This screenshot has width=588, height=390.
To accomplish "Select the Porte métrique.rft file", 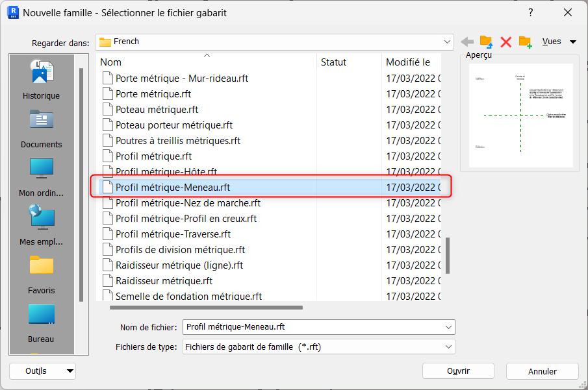I will click(x=153, y=94).
